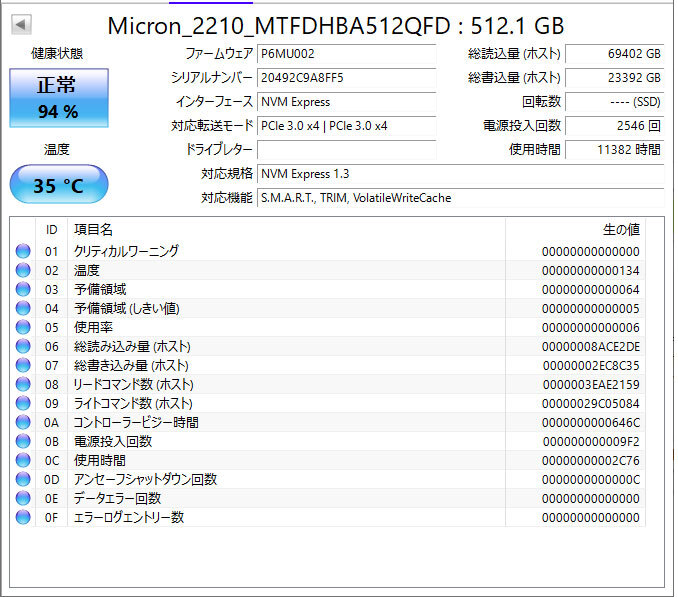Click status orb for row 0E データエラー回数
The image size is (678, 597).
click(23, 498)
